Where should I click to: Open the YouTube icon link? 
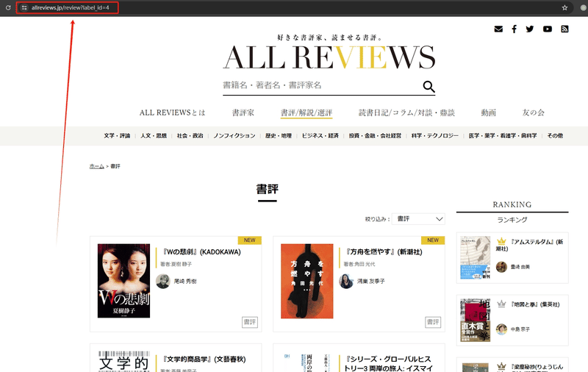(x=548, y=29)
